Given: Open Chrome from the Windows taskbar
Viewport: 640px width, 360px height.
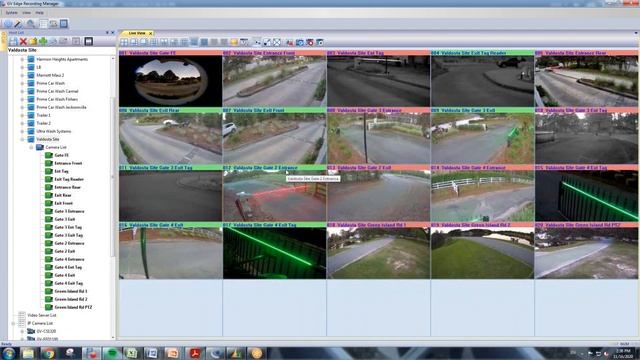Looking at the screenshot, I should [49, 353].
